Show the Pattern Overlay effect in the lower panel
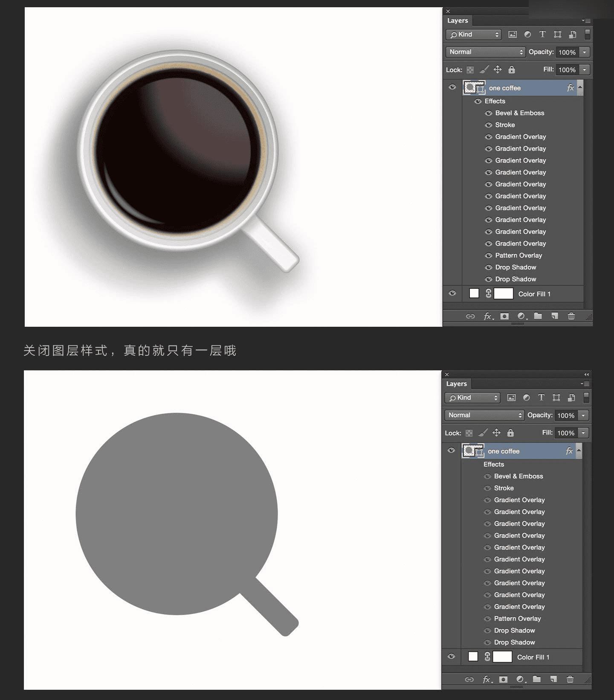Image resolution: width=614 pixels, height=700 pixels. (x=487, y=619)
